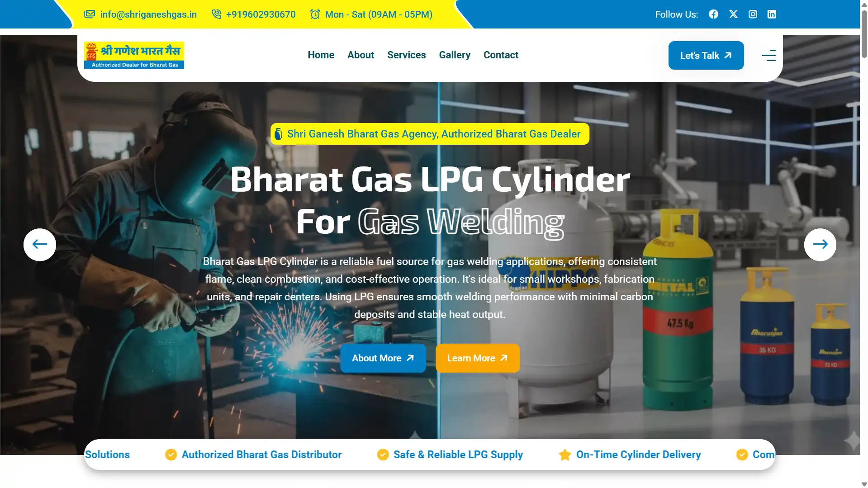Click the orange Learn More button
868x488 pixels.
[x=478, y=358]
